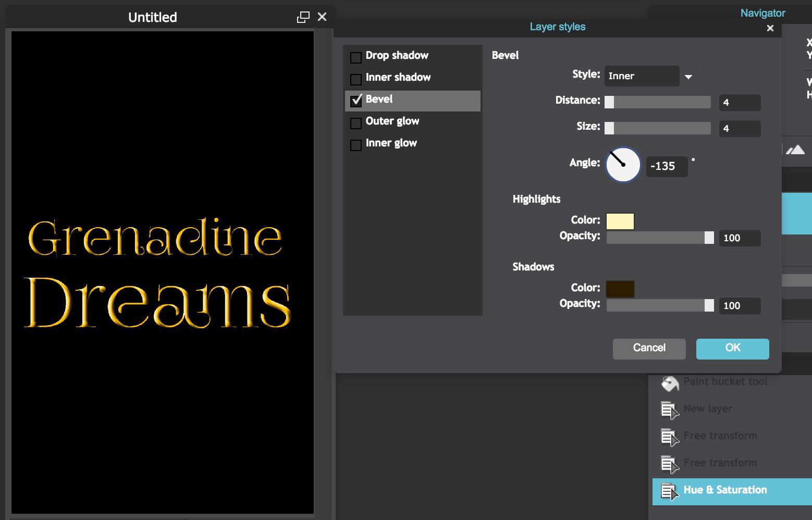Click the first Free transform history icon
Viewport: 812px width, 520px height.
tap(669, 437)
